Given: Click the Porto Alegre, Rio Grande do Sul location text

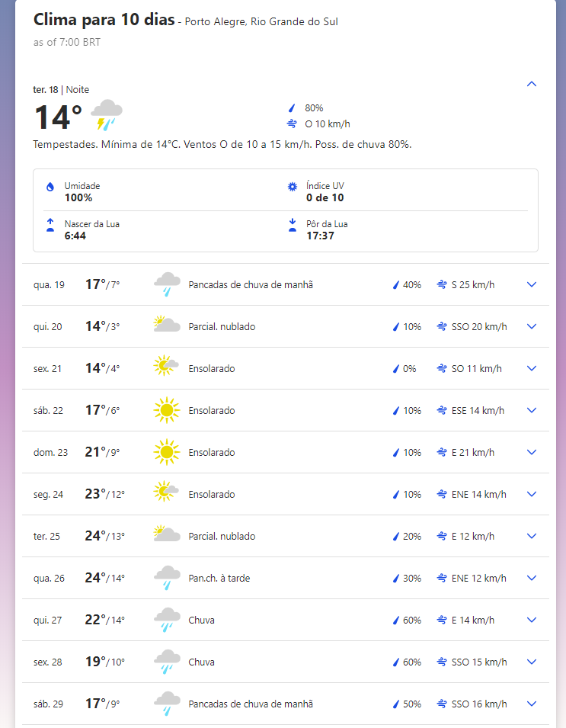Looking at the screenshot, I should coord(261,22).
